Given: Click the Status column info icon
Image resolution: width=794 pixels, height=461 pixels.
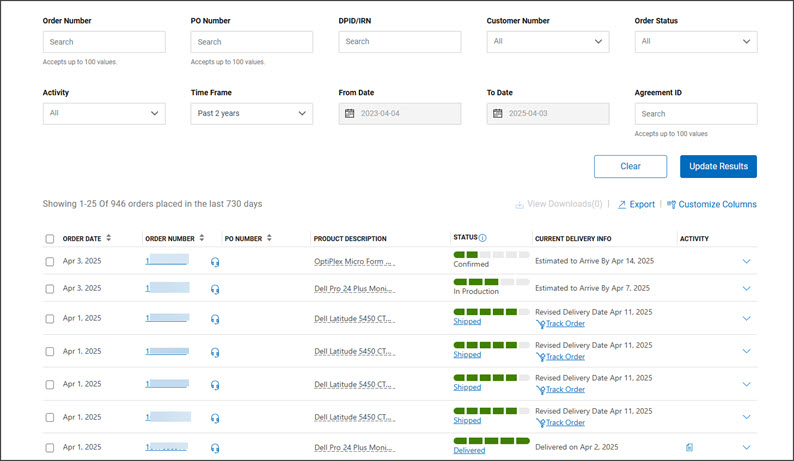Looking at the screenshot, I should [x=483, y=238].
